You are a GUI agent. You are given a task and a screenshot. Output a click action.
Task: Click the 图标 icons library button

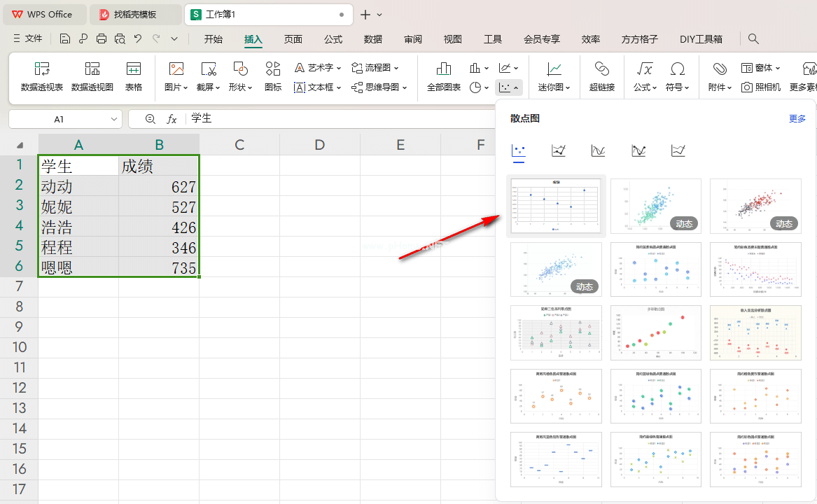[273, 76]
